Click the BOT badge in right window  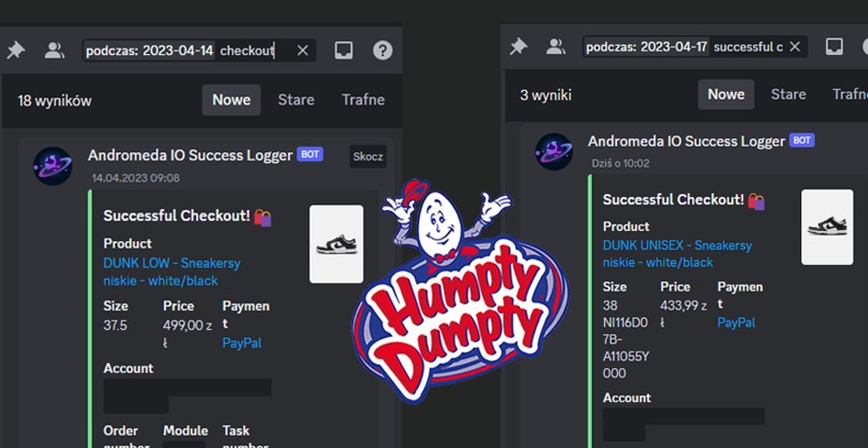pos(802,140)
